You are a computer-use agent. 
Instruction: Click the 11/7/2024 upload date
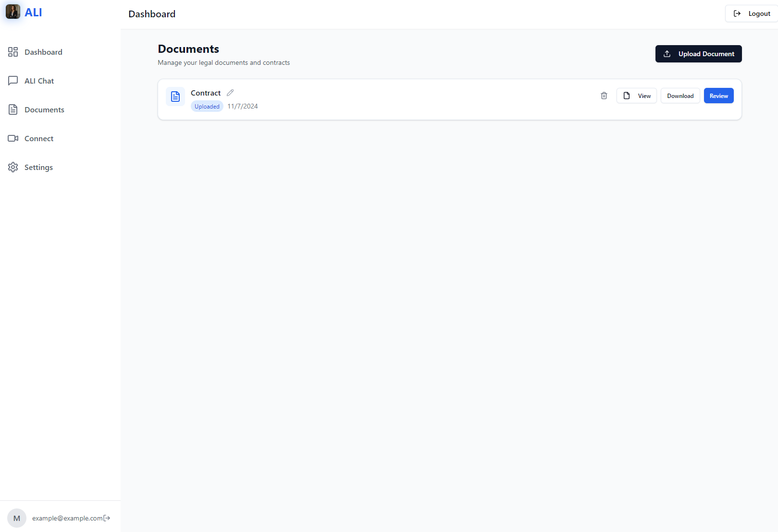pyautogui.click(x=243, y=106)
